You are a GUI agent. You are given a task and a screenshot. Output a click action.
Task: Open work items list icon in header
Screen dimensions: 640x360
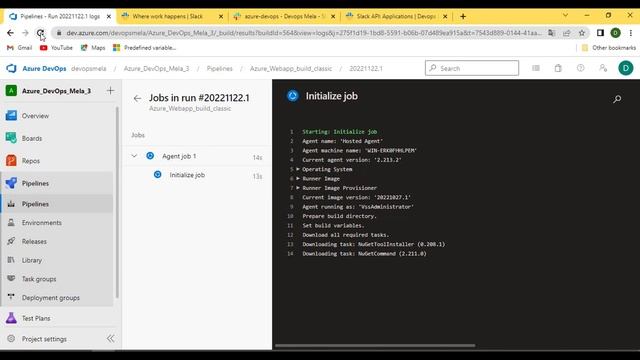[536, 68]
